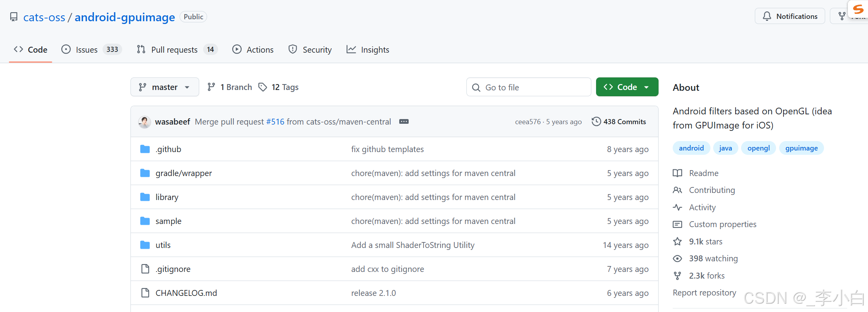Screen dimensions: 868x312
Task: Open the utils folder
Action: coord(163,245)
